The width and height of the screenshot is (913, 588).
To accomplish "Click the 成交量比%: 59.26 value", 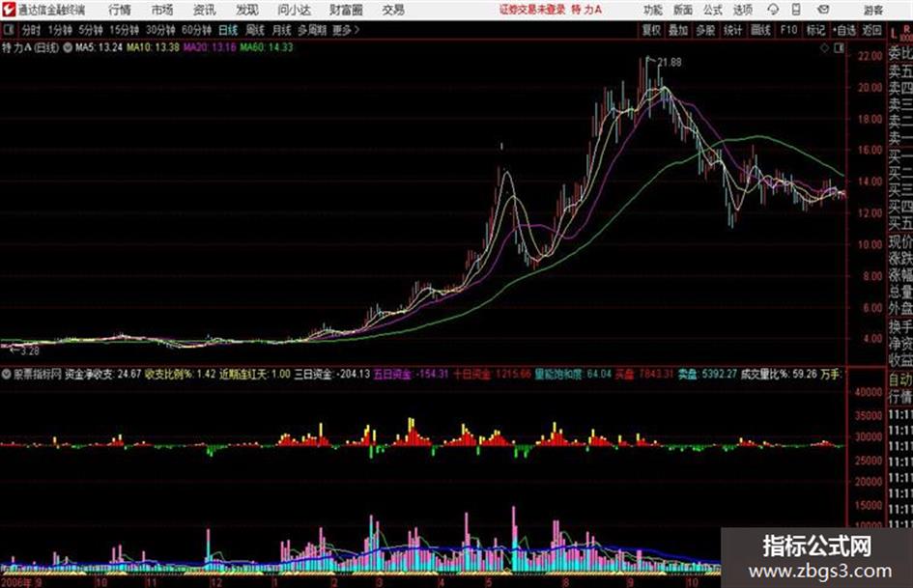I will [x=779, y=374].
